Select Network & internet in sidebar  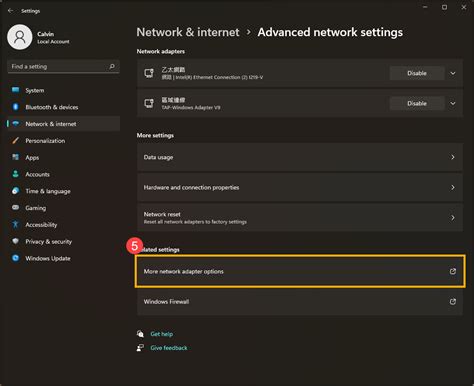[x=63, y=124]
